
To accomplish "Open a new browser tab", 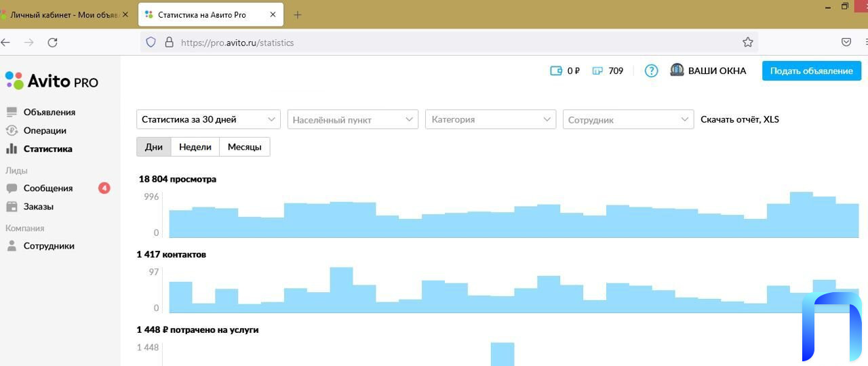I will pyautogui.click(x=297, y=14).
